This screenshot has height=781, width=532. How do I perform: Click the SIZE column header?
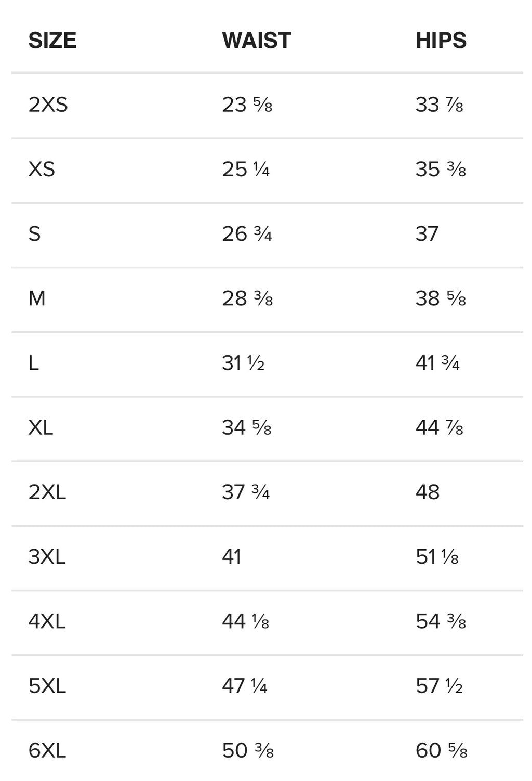pos(52,41)
